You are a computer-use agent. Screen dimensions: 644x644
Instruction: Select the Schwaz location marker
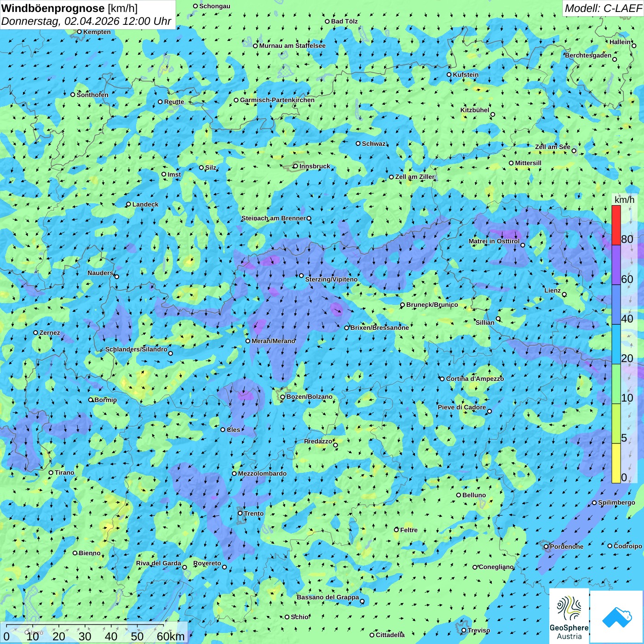click(x=358, y=144)
